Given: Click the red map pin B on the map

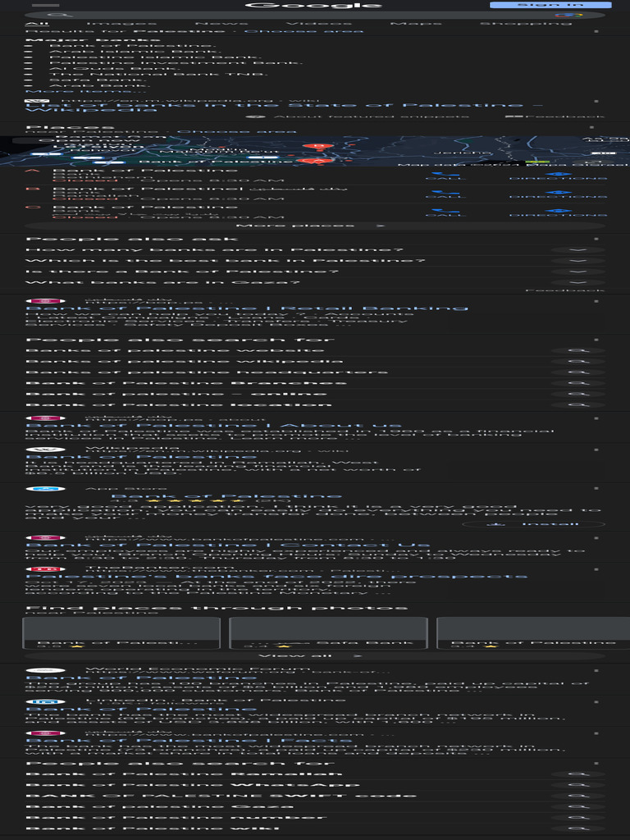Looking at the screenshot, I should click(x=317, y=146).
